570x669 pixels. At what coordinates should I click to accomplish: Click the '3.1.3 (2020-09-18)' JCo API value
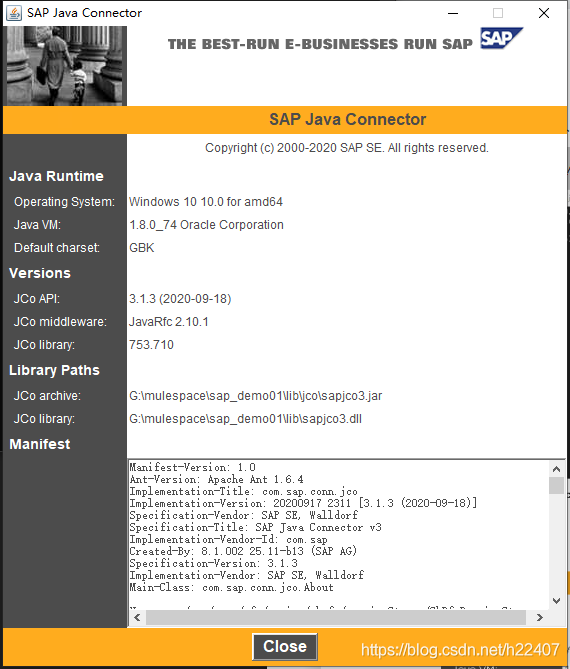(180, 299)
